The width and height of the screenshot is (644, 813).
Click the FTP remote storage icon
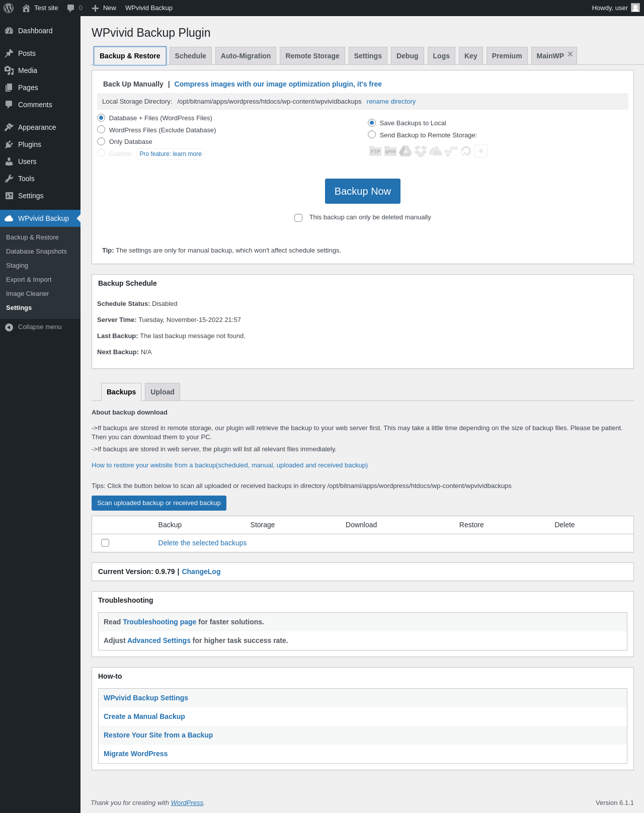tap(375, 151)
